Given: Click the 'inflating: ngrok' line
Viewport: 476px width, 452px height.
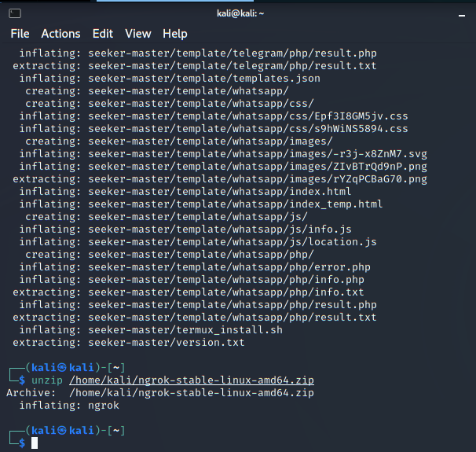Looking at the screenshot, I should click(69, 406).
